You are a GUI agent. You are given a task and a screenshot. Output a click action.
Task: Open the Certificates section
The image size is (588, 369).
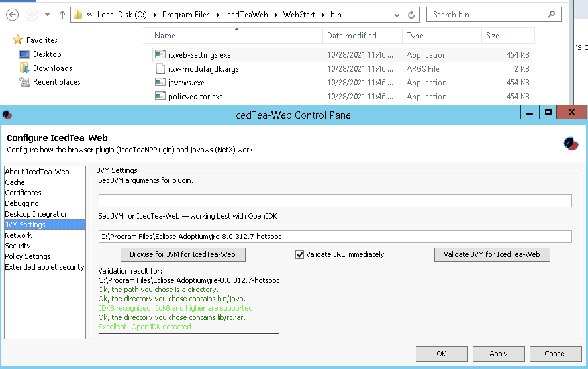pos(23,193)
